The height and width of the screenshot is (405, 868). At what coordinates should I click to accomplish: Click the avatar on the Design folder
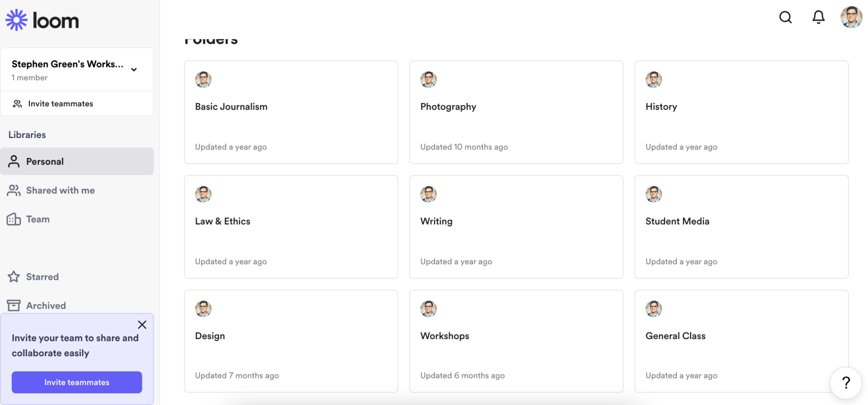[203, 309]
